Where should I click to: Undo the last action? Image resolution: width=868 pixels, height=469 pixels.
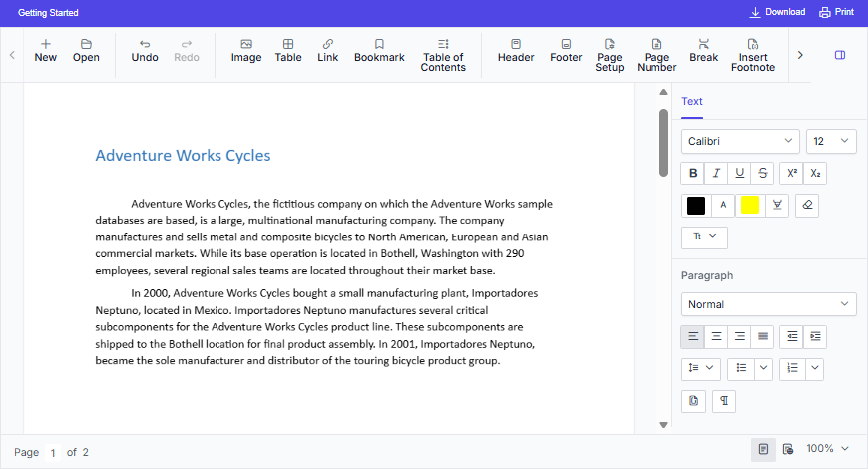coord(145,51)
